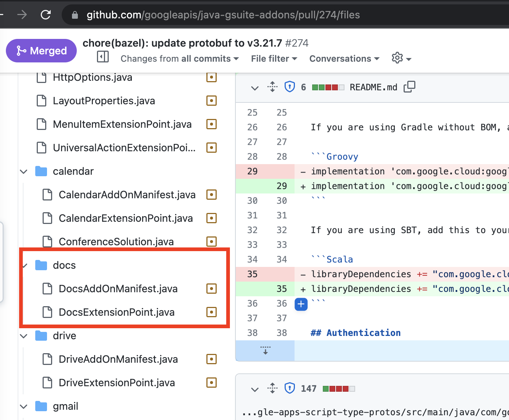
Task: Collapse the gmail folder
Action: (x=24, y=406)
